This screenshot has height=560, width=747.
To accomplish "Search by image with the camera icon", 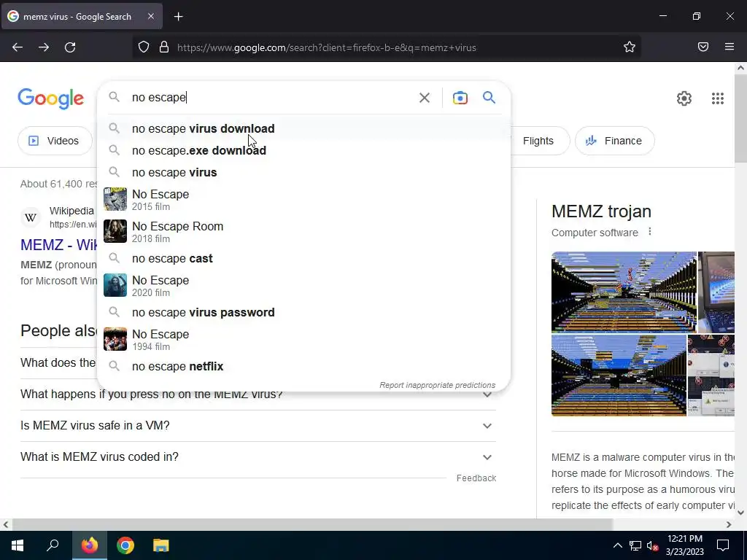I will coord(460,98).
